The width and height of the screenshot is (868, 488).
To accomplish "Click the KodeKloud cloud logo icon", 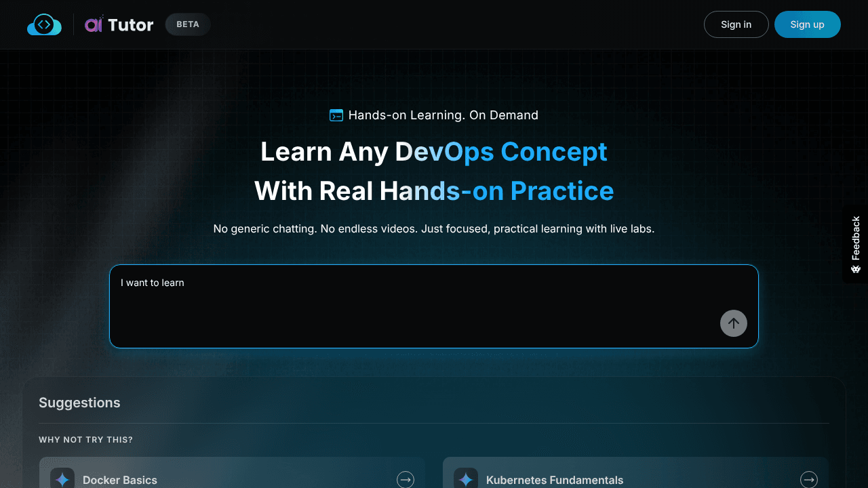I will [44, 25].
